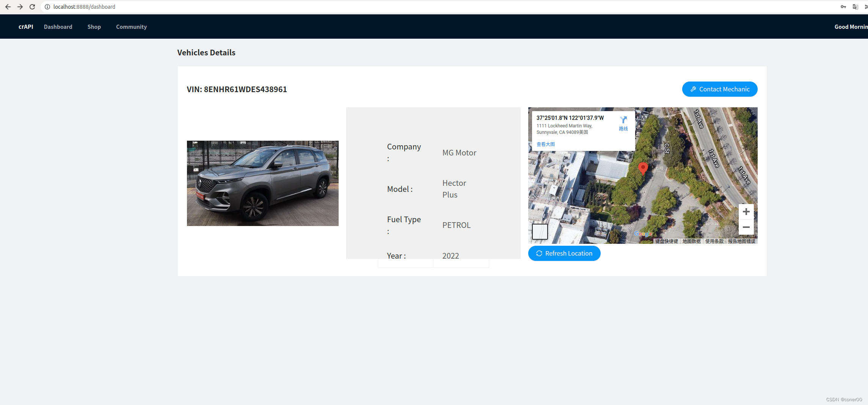Screen dimensions: 868x405
Task: Open the 使用条款 terms of use link
Action: pos(714,241)
